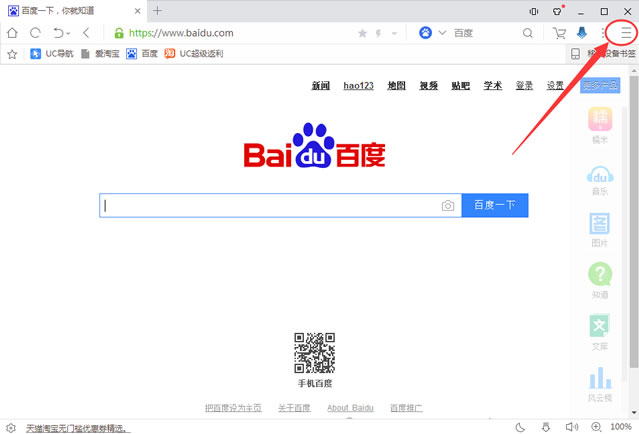Screen dimensions: 639x434
Task: Click the blue download arrow toolbar icon
Action: 582,33
